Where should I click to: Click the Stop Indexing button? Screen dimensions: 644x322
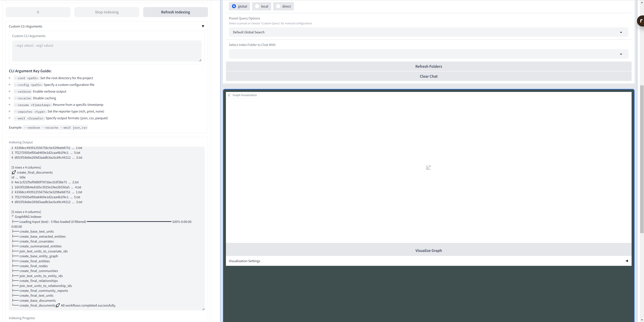107,12
